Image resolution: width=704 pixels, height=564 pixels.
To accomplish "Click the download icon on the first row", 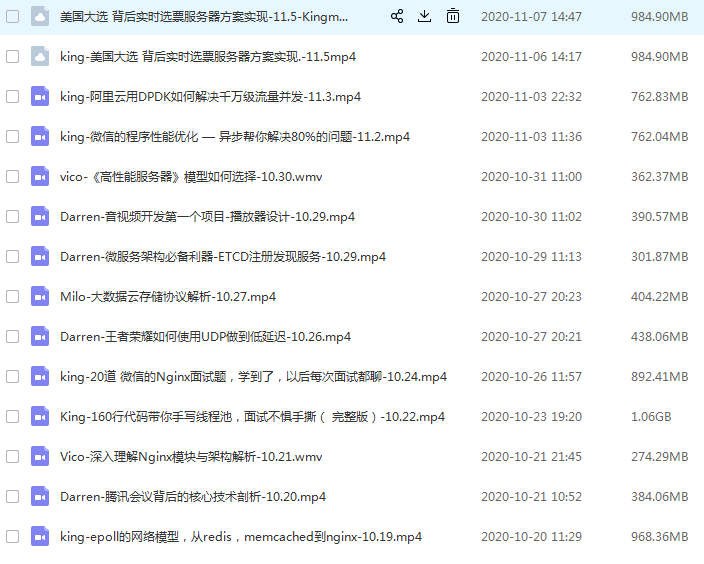I will tap(424, 17).
